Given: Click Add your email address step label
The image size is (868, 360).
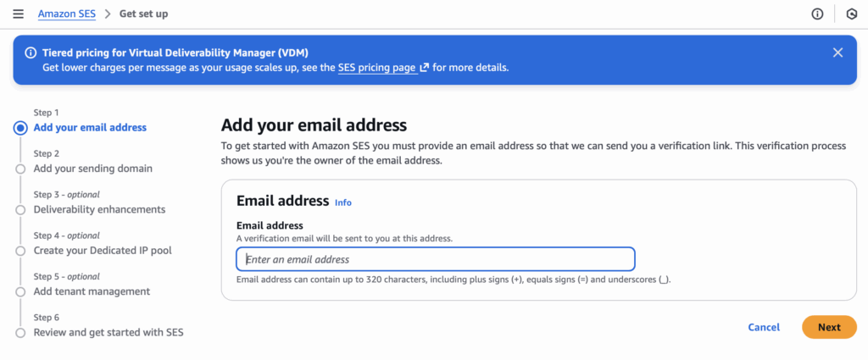Looking at the screenshot, I should [x=90, y=128].
